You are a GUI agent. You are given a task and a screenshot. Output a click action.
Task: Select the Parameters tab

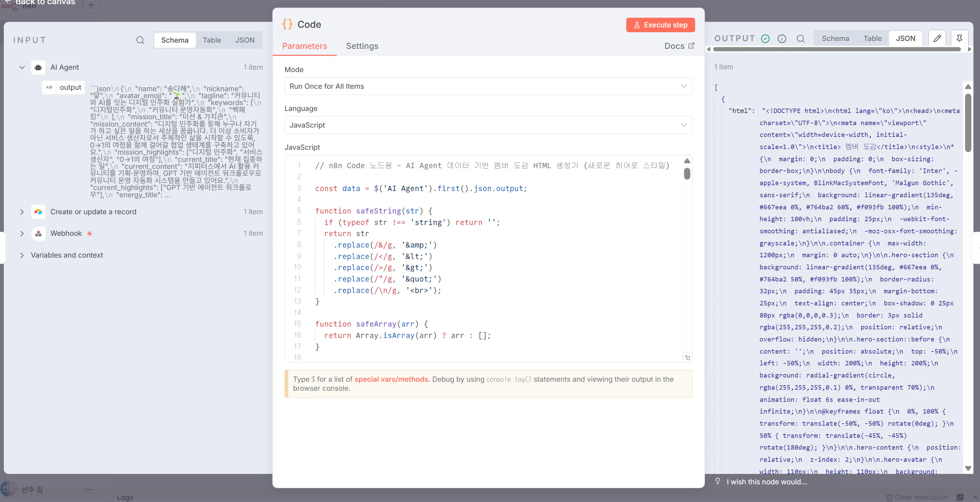tap(304, 46)
